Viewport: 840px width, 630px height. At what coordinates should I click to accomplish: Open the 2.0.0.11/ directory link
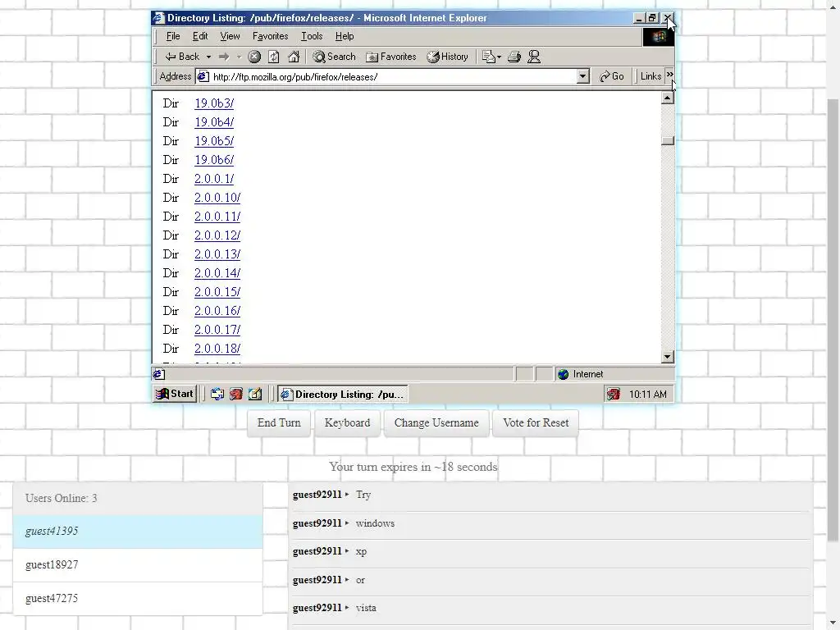point(217,217)
